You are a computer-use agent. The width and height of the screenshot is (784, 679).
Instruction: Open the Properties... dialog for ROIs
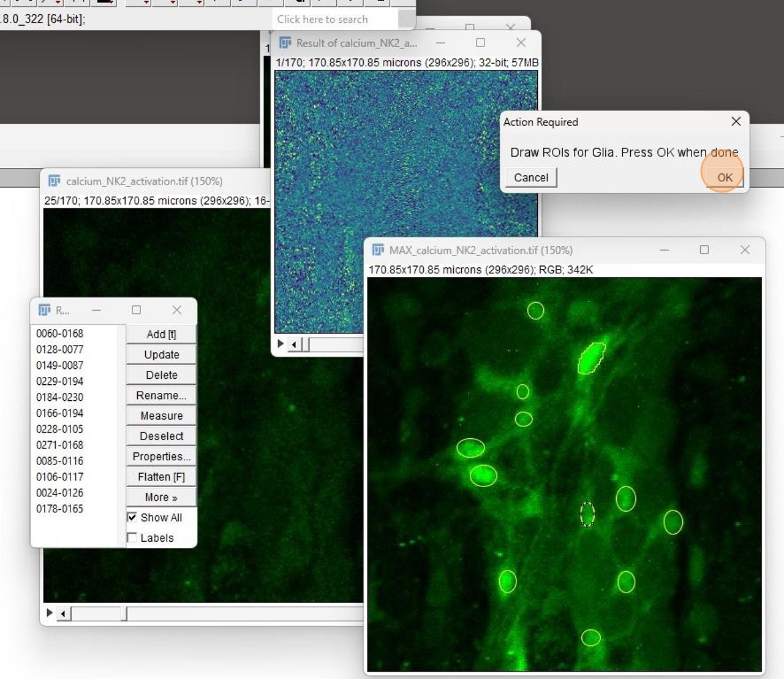pos(161,457)
